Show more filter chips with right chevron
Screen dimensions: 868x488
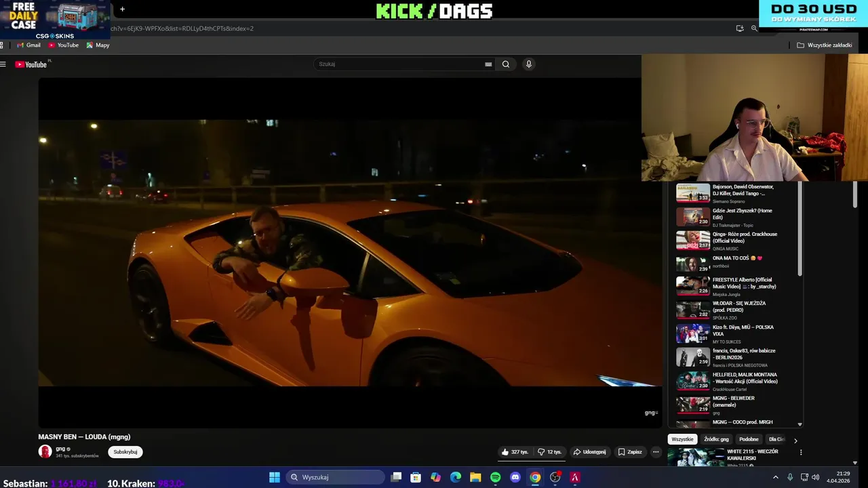(795, 441)
